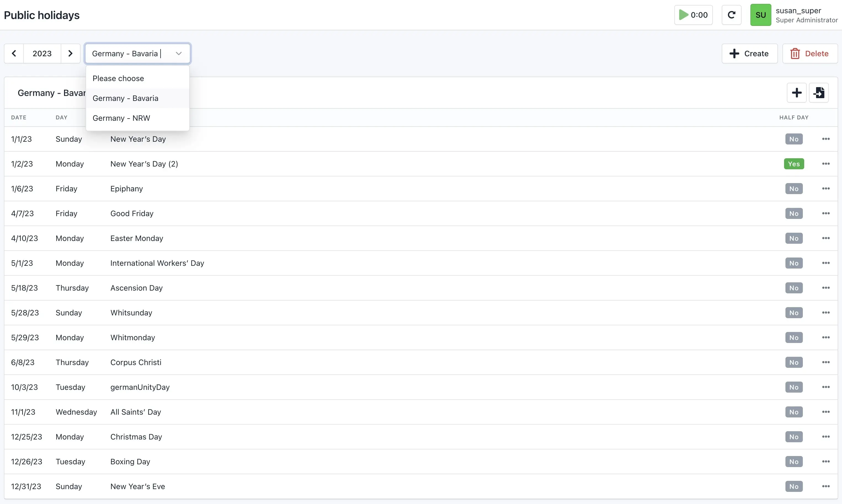This screenshot has width=842, height=504.
Task: Collapse the holiday group dropdown arrow
Action: click(x=179, y=54)
